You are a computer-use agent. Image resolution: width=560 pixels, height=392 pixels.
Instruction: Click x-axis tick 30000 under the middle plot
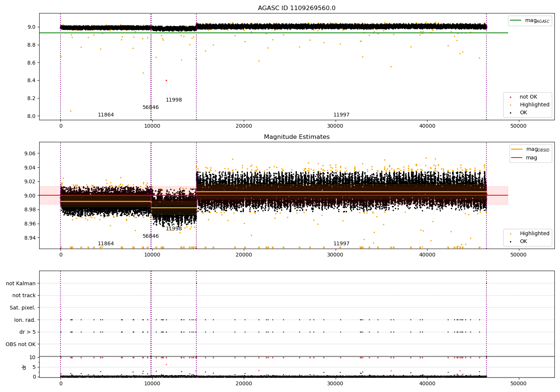(x=335, y=255)
